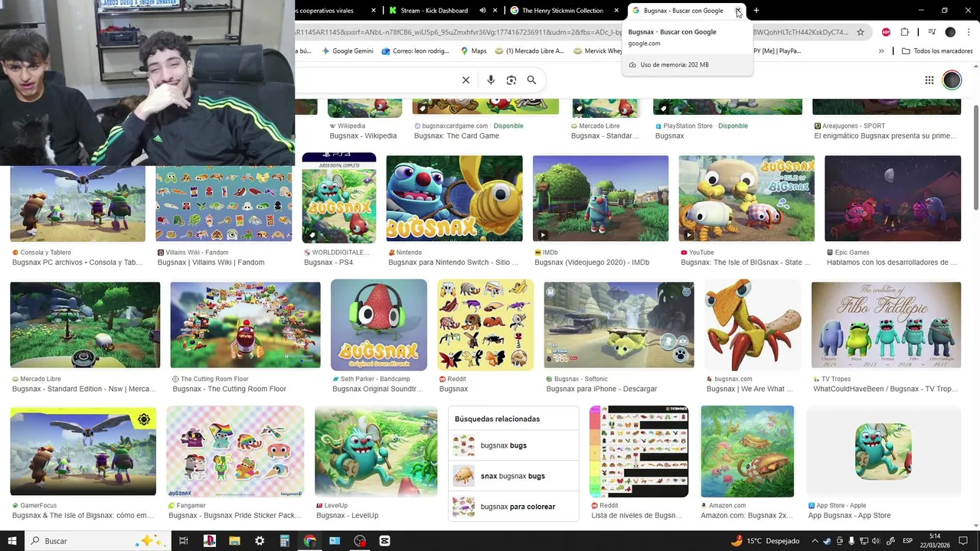
Task: Open Bugsnax Pride Sticker Pack image
Action: (235, 452)
